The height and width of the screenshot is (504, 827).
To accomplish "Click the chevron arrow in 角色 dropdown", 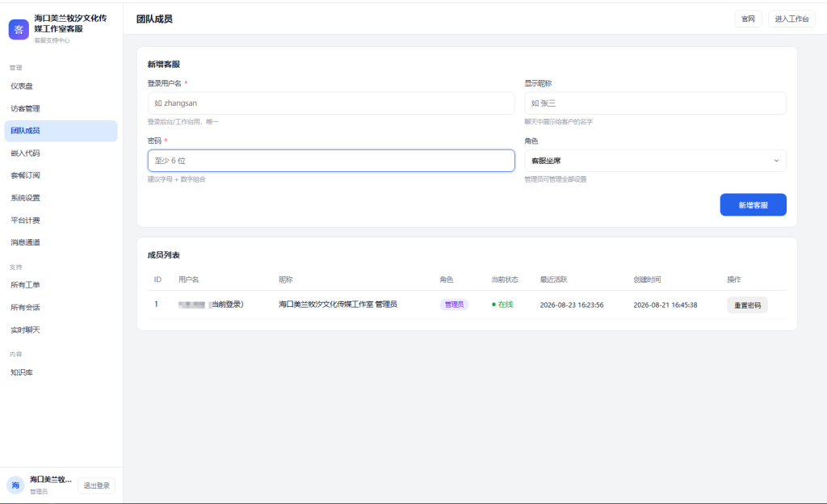I will click(x=776, y=161).
